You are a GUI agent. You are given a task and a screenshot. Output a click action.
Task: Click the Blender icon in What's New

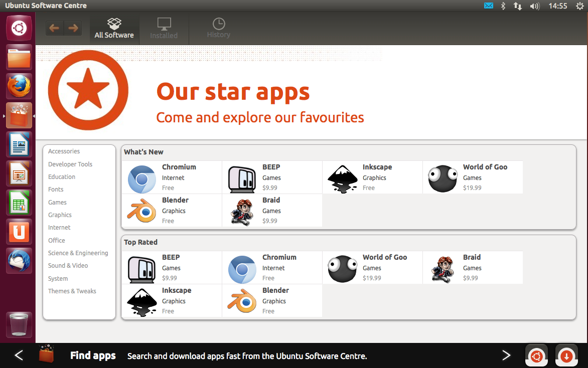point(142,211)
